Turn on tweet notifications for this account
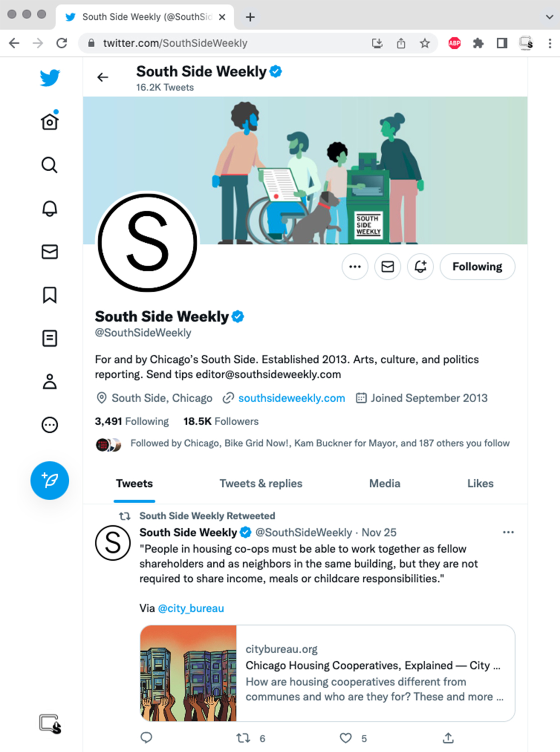 pyautogui.click(x=421, y=267)
